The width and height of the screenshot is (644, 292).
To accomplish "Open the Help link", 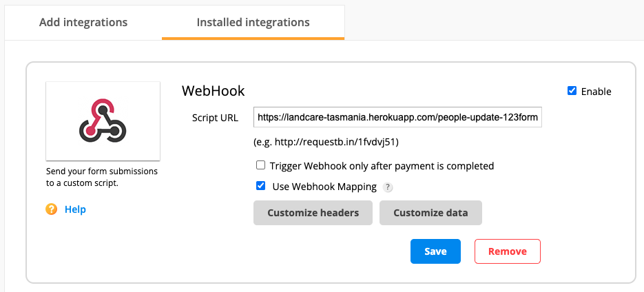I will [x=75, y=209].
